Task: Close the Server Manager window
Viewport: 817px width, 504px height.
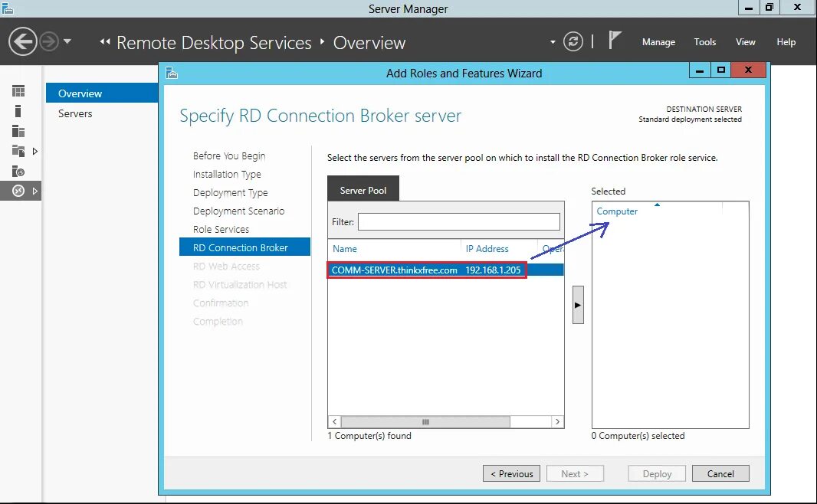Action: pos(797,8)
